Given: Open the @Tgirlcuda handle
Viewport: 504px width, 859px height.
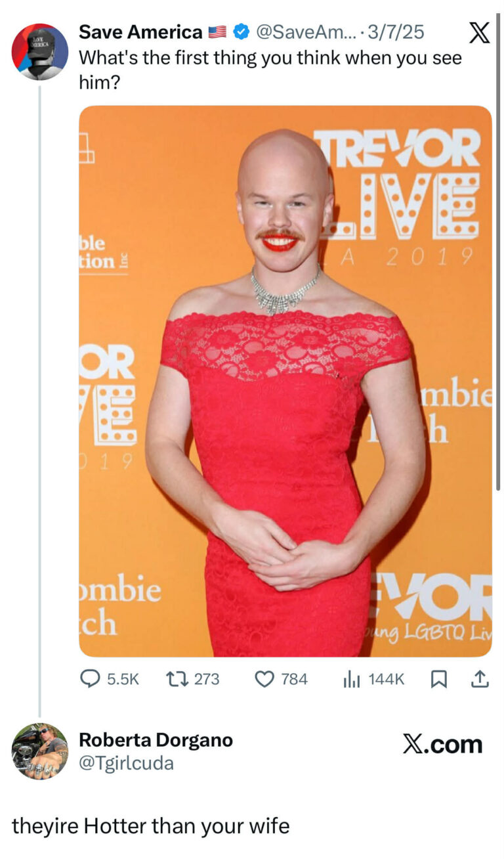Looking at the screenshot, I should [126, 763].
